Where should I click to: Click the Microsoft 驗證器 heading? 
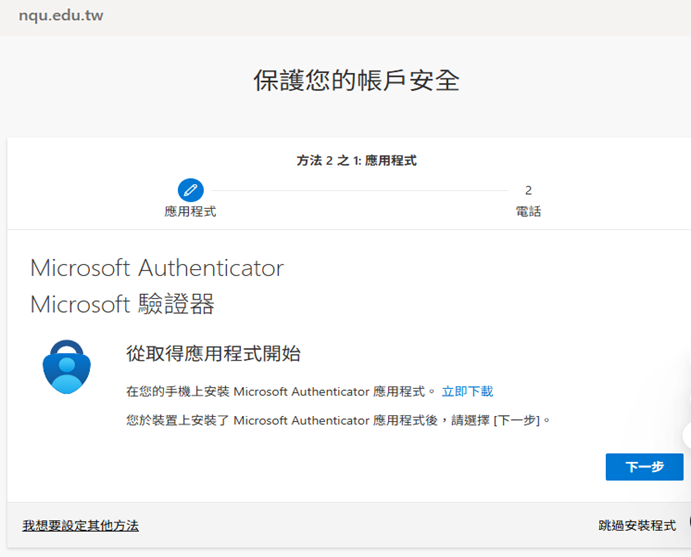[x=122, y=305]
